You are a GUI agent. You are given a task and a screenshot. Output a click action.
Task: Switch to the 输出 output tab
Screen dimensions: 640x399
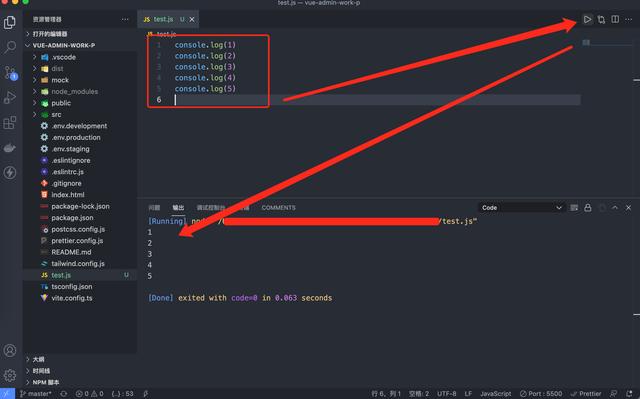pyautogui.click(x=178, y=208)
